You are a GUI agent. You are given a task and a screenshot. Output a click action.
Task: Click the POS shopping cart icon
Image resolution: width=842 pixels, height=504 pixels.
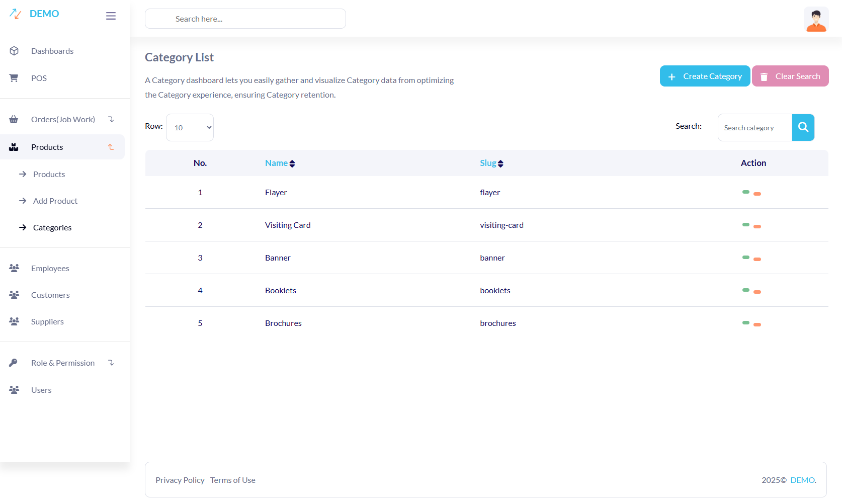(14, 78)
